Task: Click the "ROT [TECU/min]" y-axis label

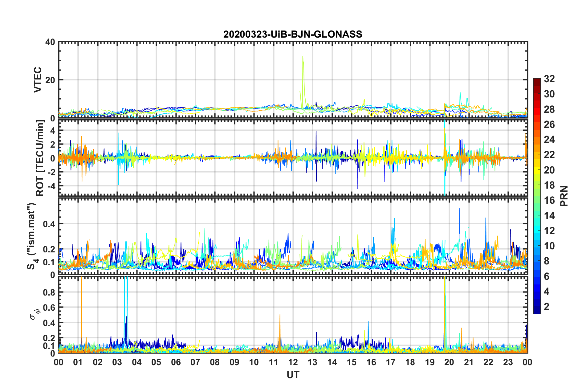Action: click(40, 158)
